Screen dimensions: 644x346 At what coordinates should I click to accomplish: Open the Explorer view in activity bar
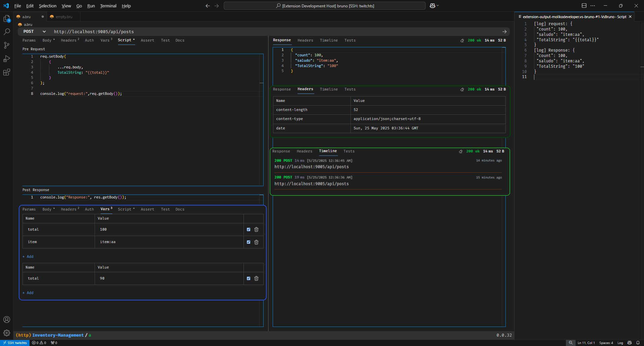pyautogui.click(x=6, y=19)
